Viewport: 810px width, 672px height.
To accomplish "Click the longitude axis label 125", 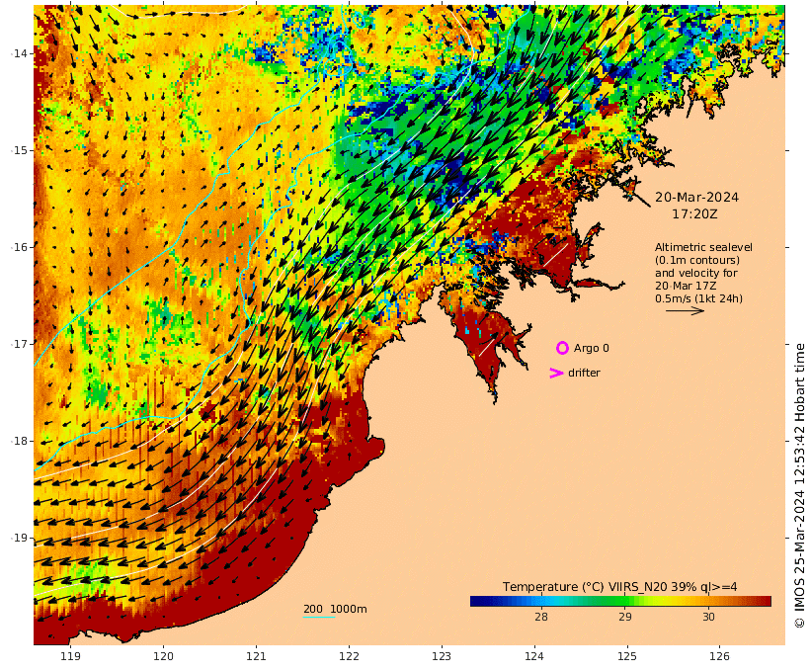I will tap(627, 656).
